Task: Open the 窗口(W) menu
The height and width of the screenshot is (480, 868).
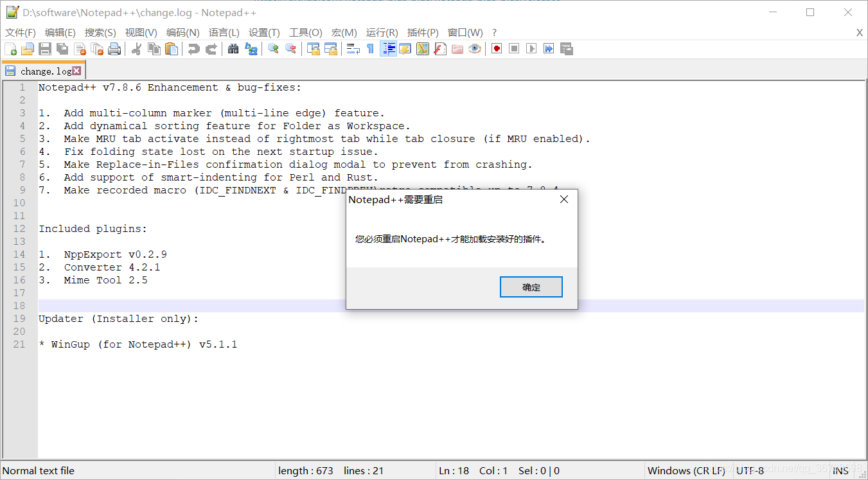Action: tap(465, 33)
